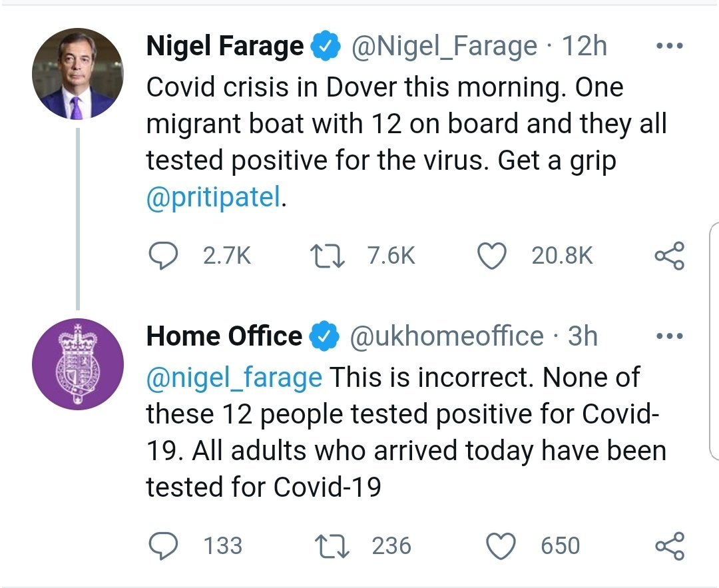Open Nigel Farage display name profile

click(x=224, y=47)
